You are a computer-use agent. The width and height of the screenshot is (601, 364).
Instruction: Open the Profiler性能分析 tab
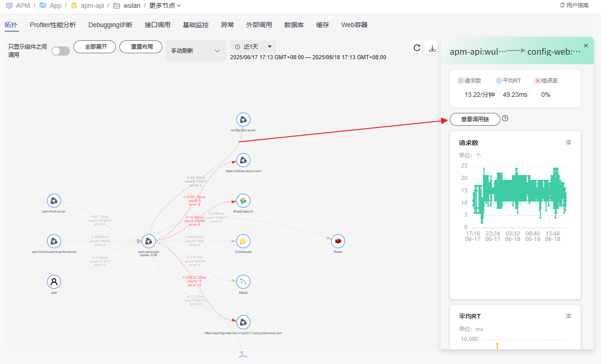coord(53,25)
